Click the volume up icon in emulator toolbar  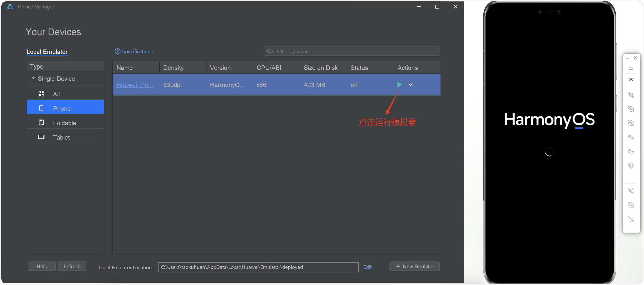[631, 137]
